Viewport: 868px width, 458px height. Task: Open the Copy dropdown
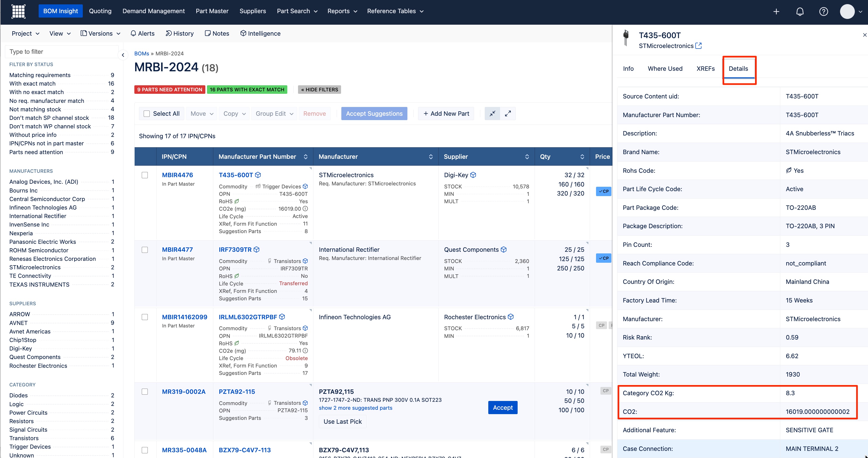234,114
